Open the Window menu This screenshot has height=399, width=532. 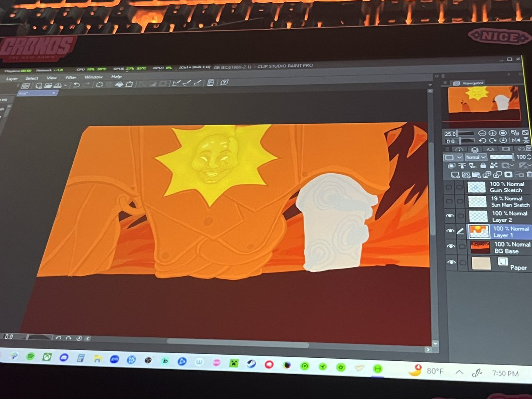[x=94, y=77]
